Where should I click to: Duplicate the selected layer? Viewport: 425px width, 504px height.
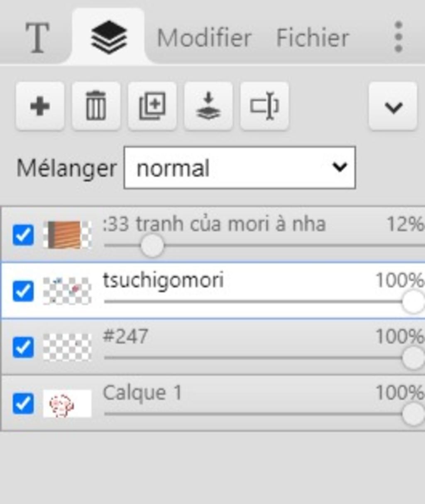point(152,106)
